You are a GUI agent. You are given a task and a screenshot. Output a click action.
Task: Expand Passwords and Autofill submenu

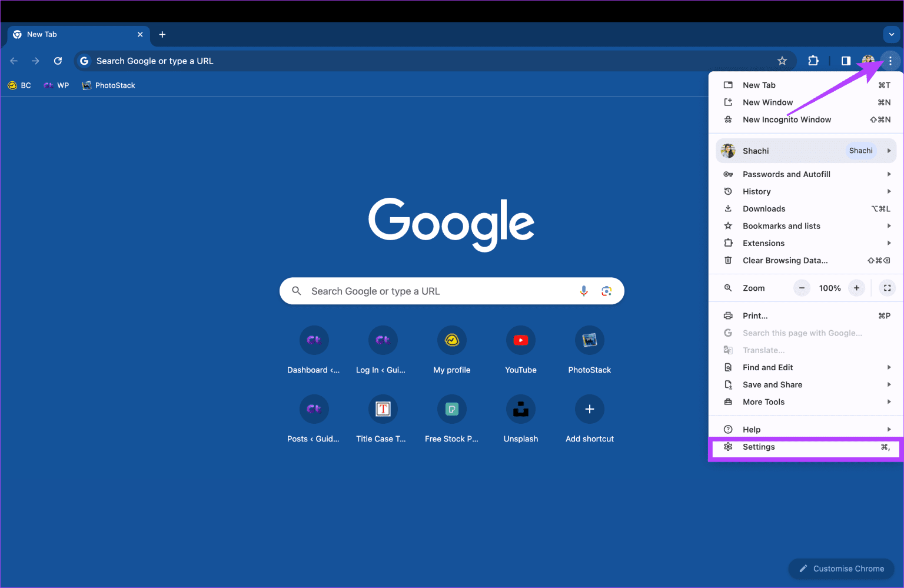point(806,174)
